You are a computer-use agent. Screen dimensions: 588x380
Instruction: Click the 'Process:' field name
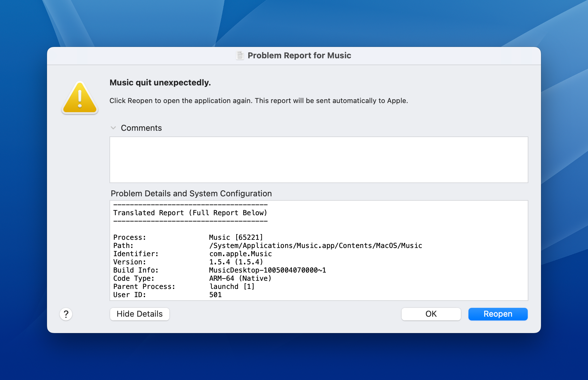(130, 237)
